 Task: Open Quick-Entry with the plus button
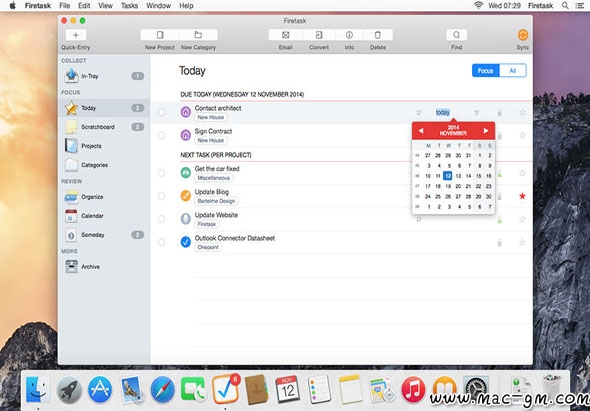pyautogui.click(x=76, y=35)
